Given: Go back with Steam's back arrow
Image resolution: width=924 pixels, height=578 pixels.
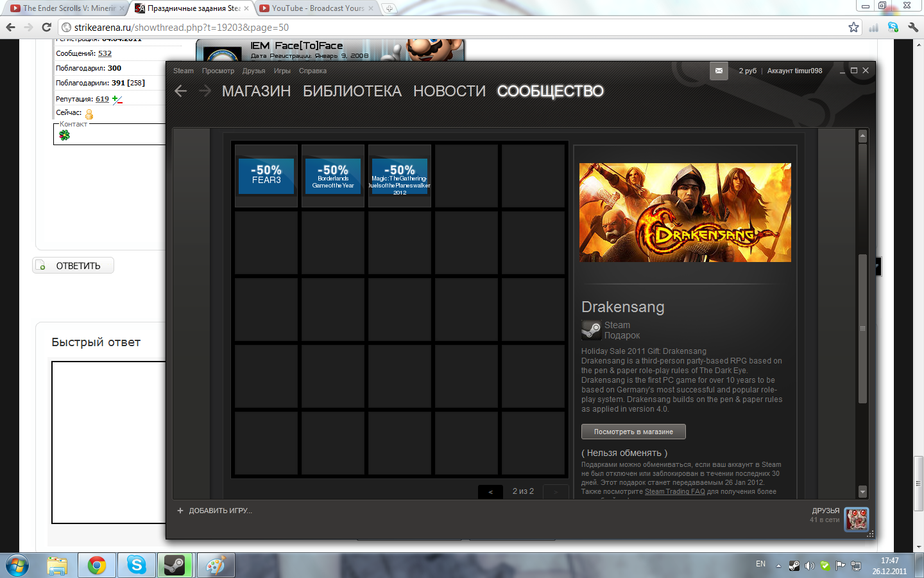Looking at the screenshot, I should pyautogui.click(x=181, y=91).
